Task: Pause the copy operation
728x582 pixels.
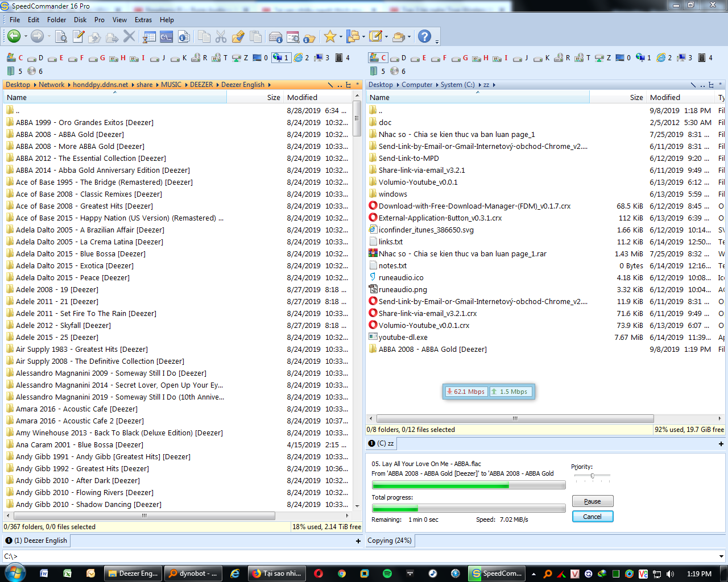Action: pyautogui.click(x=592, y=501)
